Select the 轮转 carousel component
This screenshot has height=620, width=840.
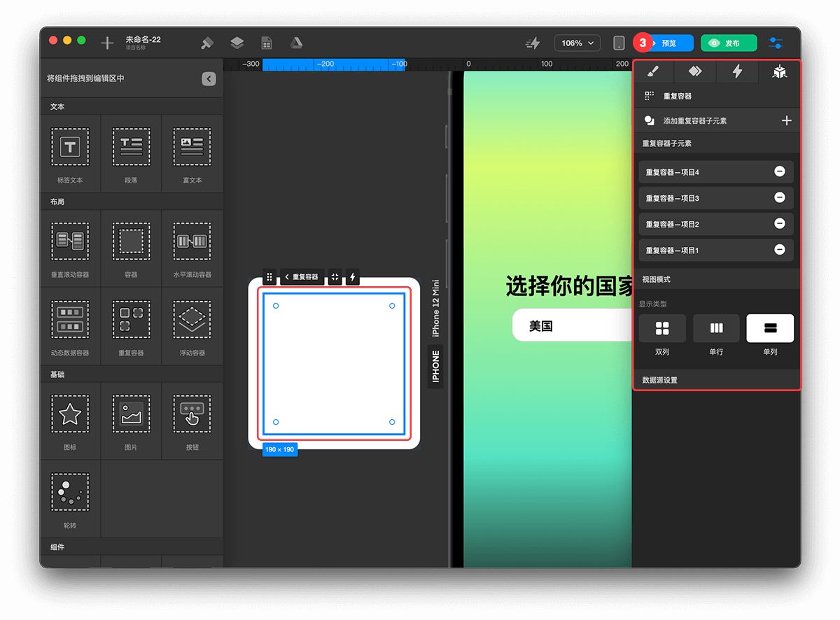click(70, 498)
